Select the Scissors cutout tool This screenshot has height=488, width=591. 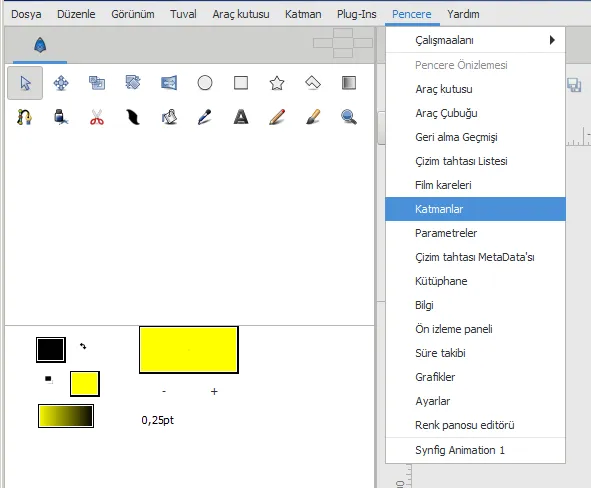[x=97, y=117]
